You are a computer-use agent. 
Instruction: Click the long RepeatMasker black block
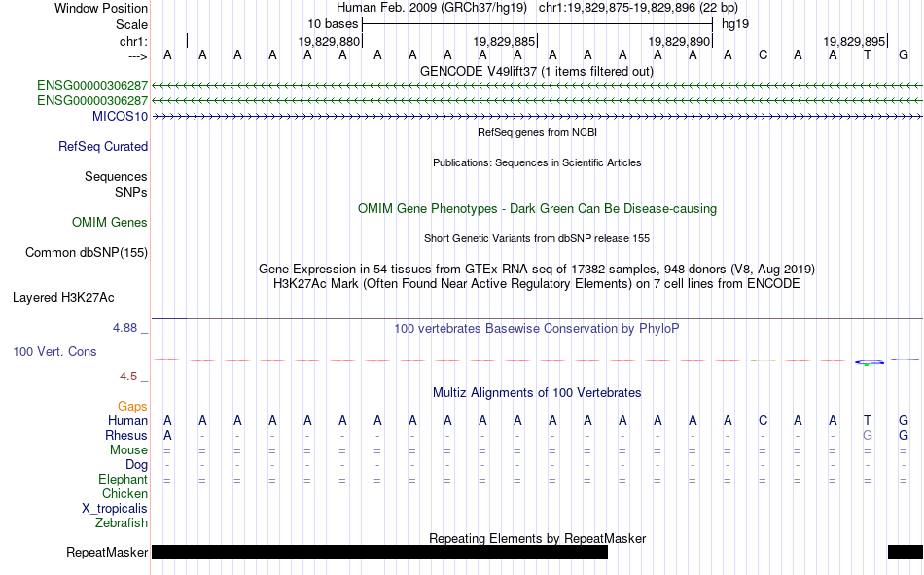[x=379, y=552]
